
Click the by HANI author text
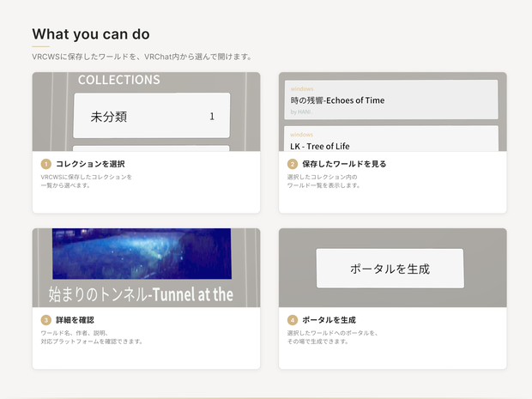(301, 112)
